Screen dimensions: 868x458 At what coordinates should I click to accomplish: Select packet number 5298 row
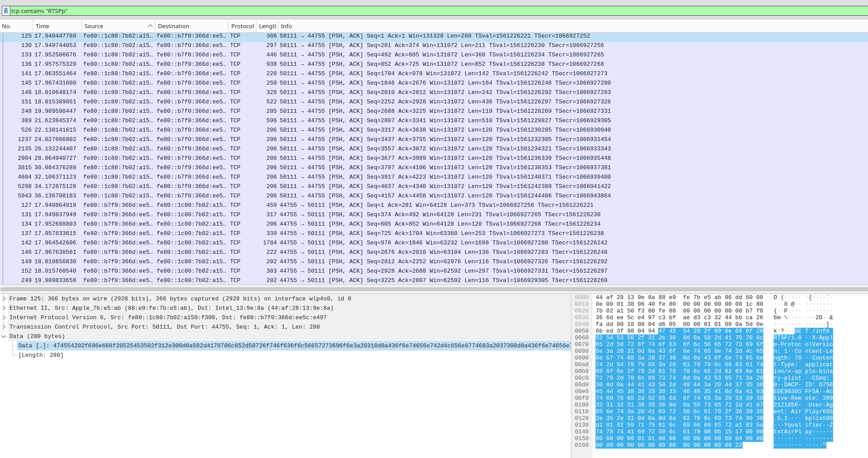(x=434, y=186)
